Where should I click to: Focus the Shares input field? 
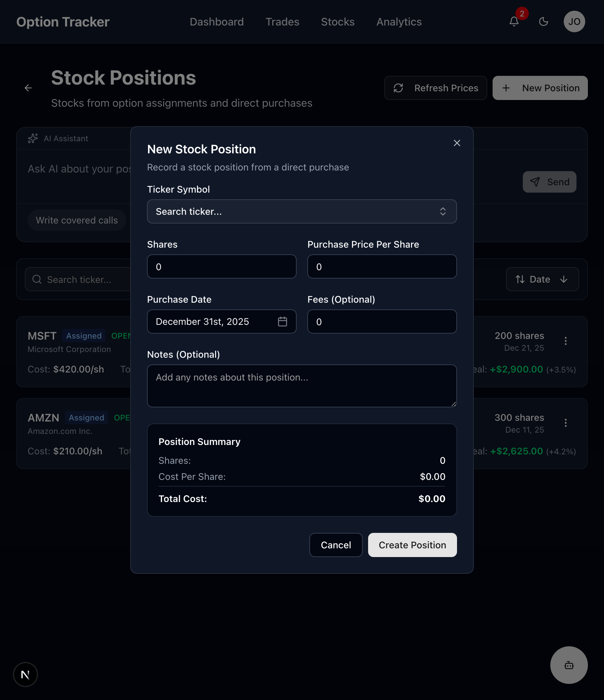221,267
